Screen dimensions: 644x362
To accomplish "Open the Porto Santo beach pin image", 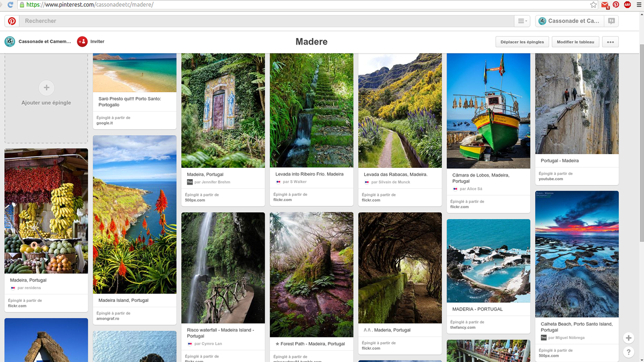I will coord(135,72).
